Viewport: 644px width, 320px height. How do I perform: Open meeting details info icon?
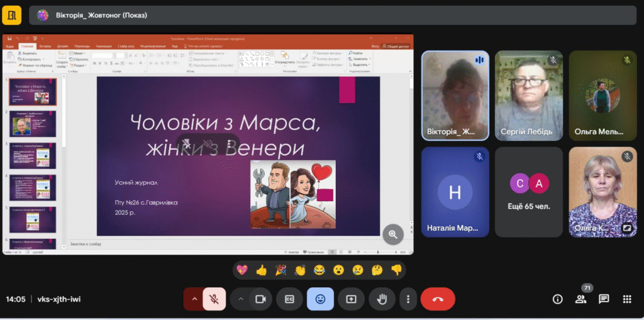coord(557,299)
